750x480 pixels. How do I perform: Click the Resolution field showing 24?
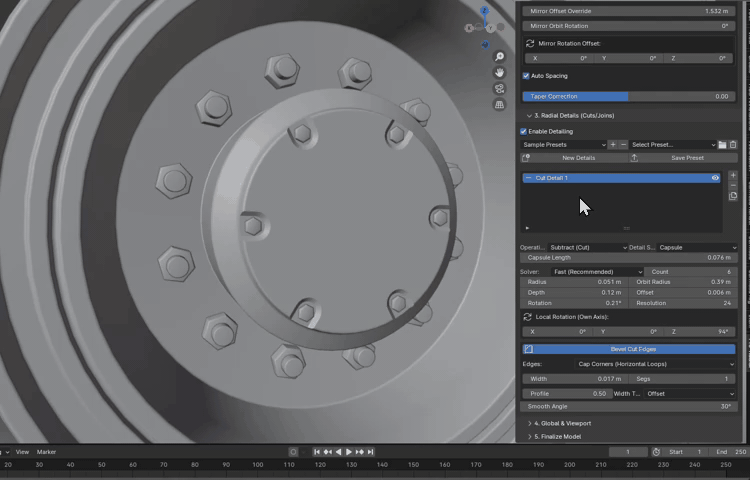tap(683, 303)
